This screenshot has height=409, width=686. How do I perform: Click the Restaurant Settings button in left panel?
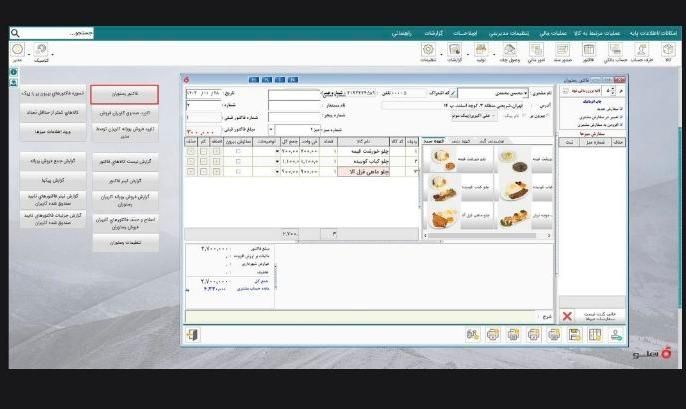[x=125, y=242]
